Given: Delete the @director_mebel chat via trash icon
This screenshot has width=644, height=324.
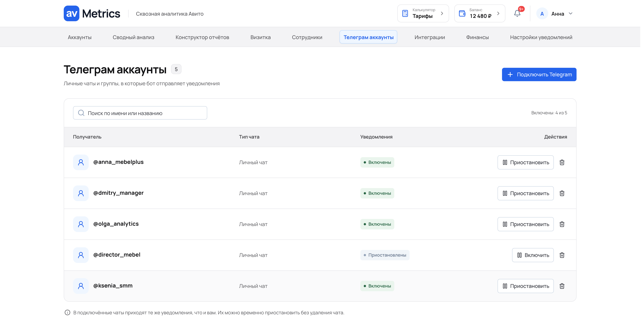Looking at the screenshot, I should pyautogui.click(x=562, y=255).
